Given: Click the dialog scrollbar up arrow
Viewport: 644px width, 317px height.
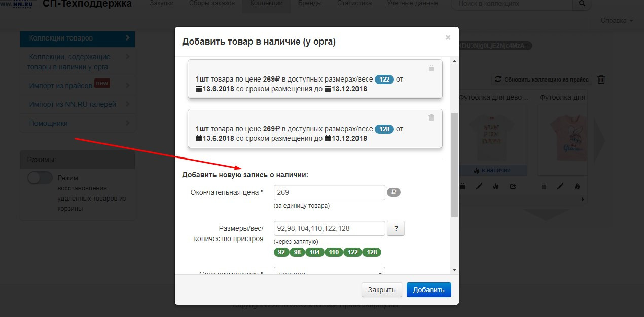Looking at the screenshot, I should coord(454,61).
